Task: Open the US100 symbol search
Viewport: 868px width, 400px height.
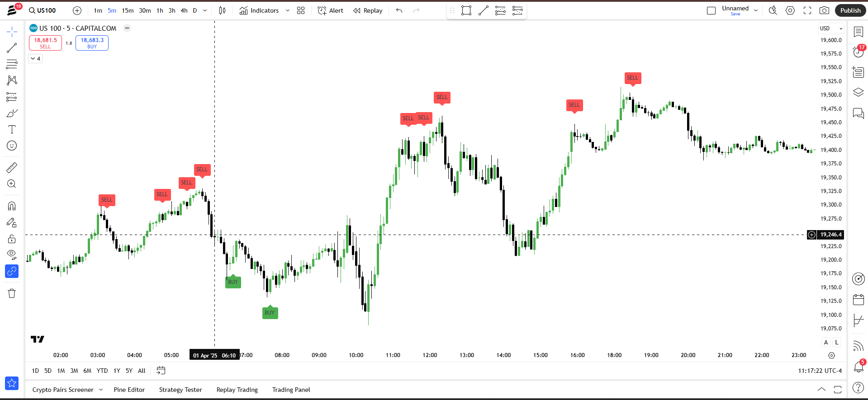Action: tap(43, 10)
